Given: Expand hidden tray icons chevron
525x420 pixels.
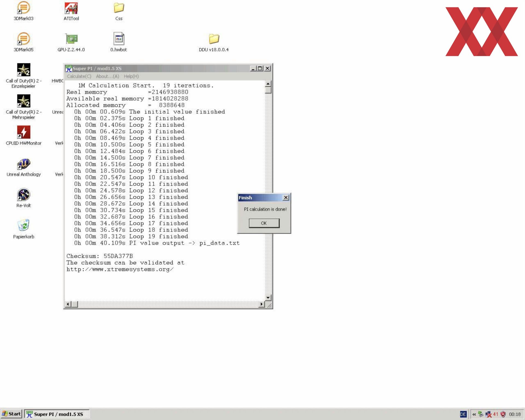Looking at the screenshot, I should [474, 414].
